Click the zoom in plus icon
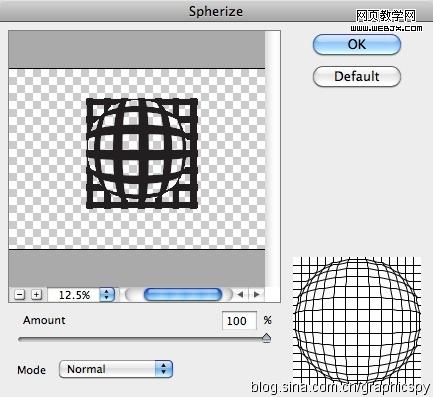The height and width of the screenshot is (397, 433). point(36,295)
